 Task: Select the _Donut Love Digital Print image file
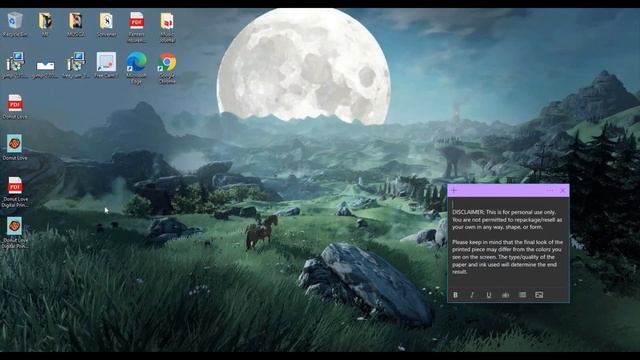(15, 233)
